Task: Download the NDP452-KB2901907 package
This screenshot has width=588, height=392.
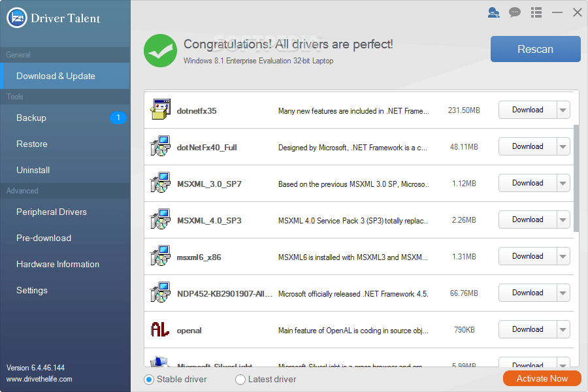Action: (x=528, y=293)
